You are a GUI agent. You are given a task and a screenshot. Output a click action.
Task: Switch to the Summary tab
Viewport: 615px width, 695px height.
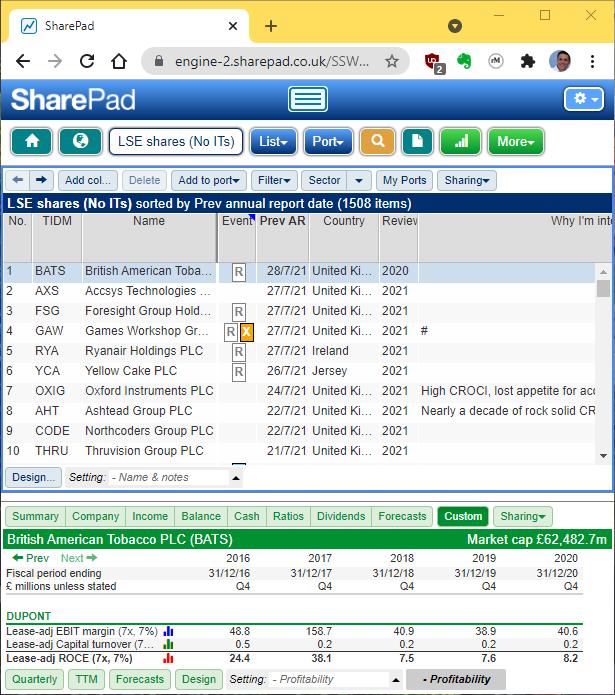(35, 516)
